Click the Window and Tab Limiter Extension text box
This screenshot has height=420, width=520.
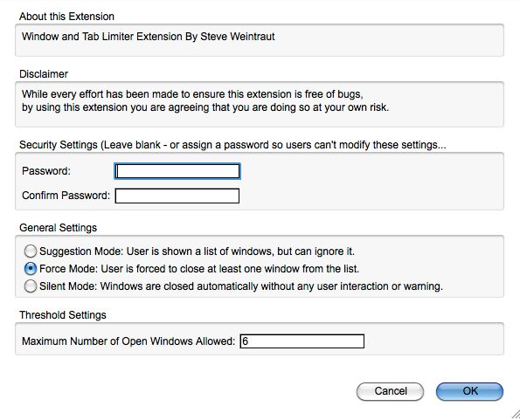(260, 40)
